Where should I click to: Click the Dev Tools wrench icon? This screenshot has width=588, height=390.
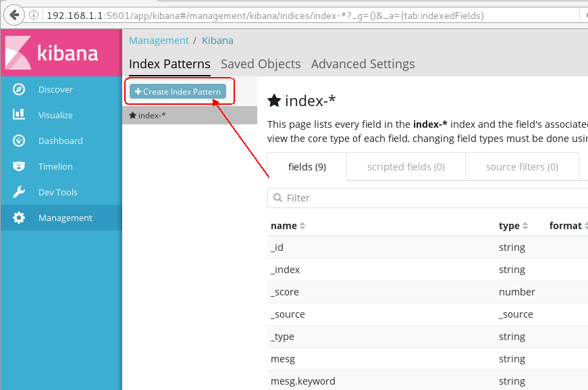click(x=19, y=192)
